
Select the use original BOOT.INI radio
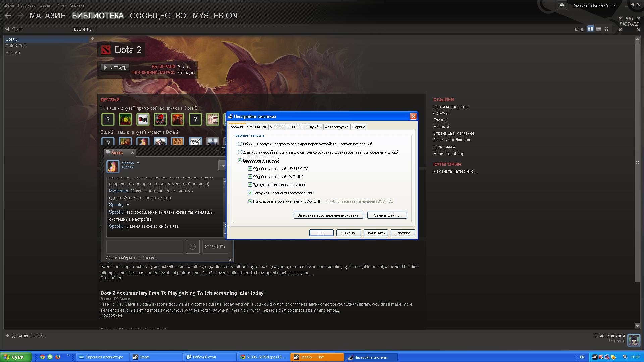pyautogui.click(x=250, y=201)
